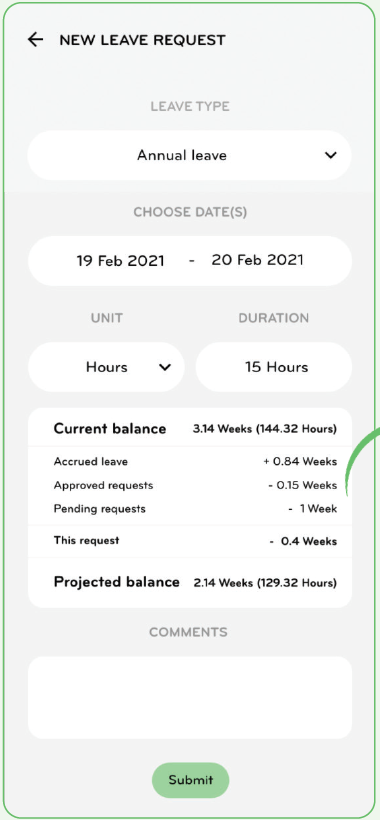Select the Pending requests row
Screen dimensions: 380x820
[190, 509]
